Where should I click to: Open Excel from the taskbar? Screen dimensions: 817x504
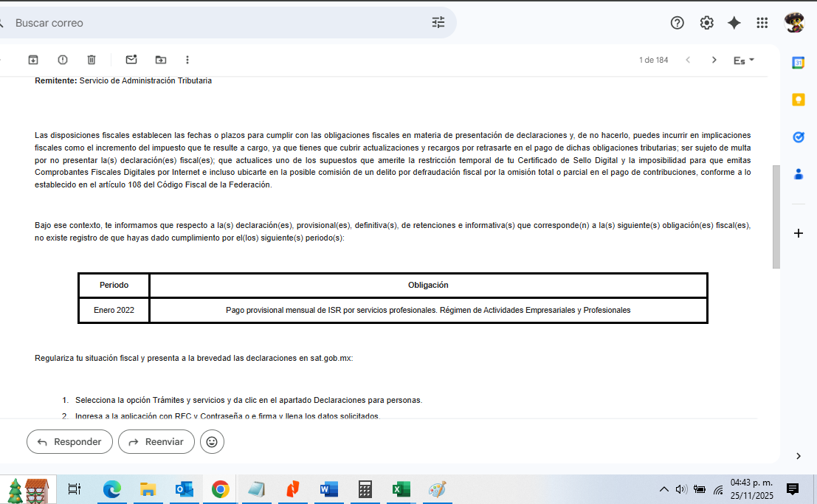click(x=401, y=489)
